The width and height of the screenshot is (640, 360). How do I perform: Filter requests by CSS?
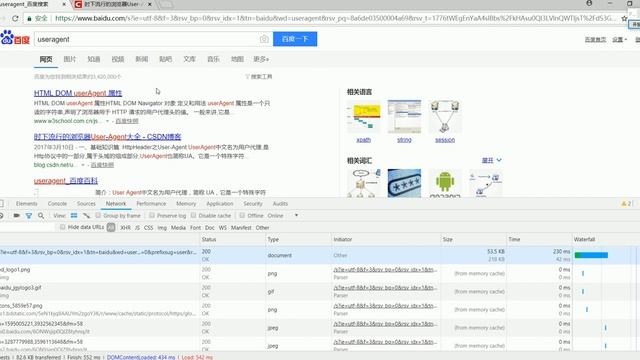click(148, 228)
